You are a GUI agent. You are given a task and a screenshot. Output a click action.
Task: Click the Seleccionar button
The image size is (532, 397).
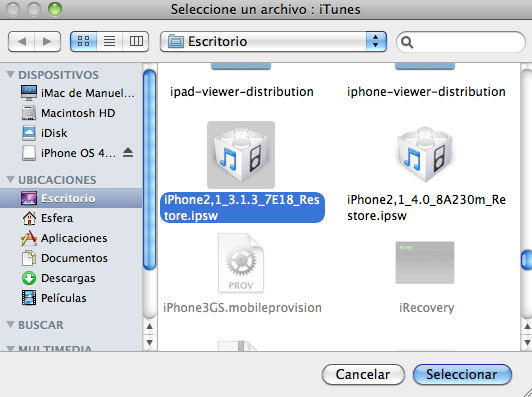tap(462, 375)
